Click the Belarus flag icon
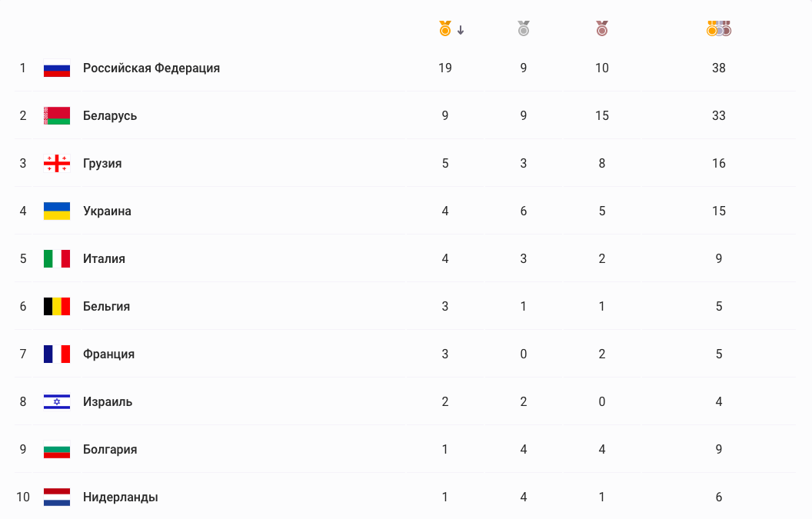Screen dimensions: 812x519 tap(57, 116)
